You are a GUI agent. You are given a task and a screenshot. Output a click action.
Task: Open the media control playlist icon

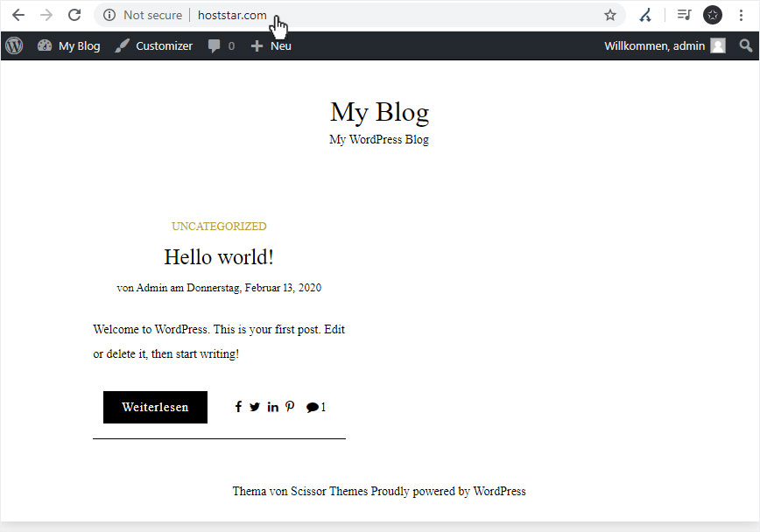(x=684, y=15)
